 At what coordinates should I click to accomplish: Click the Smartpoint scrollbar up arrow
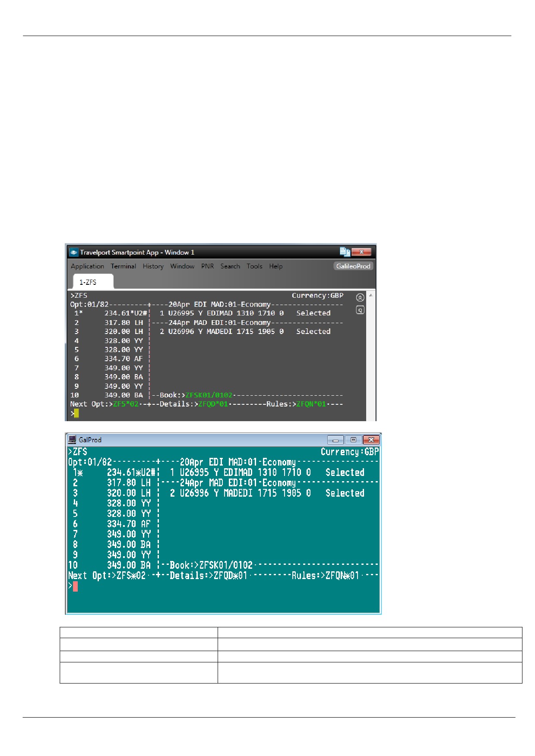pyautogui.click(x=370, y=295)
